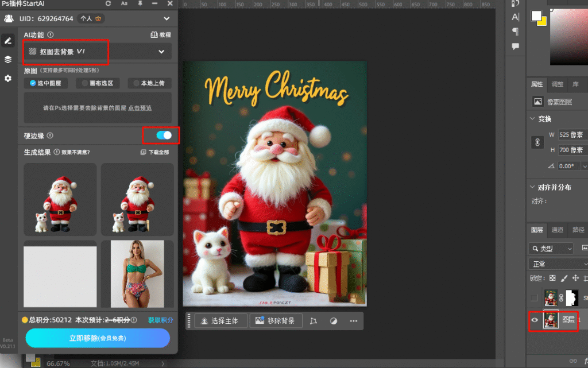Open plugin settings via the gear icon

(8, 79)
